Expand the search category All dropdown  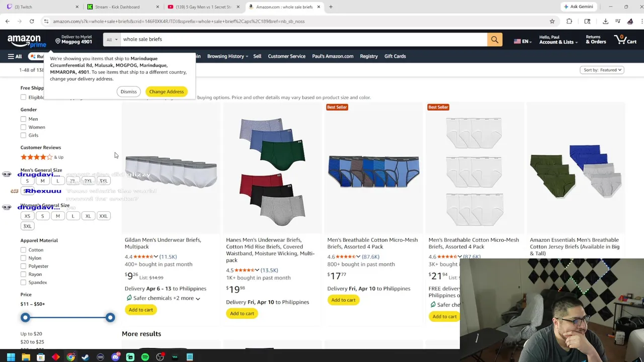coord(112,39)
